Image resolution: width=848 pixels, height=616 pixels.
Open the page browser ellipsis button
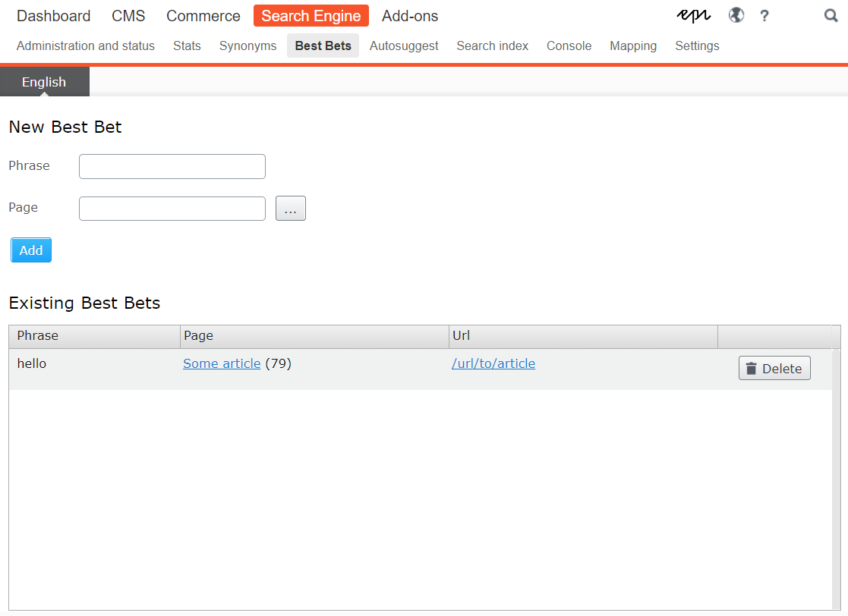click(x=291, y=209)
